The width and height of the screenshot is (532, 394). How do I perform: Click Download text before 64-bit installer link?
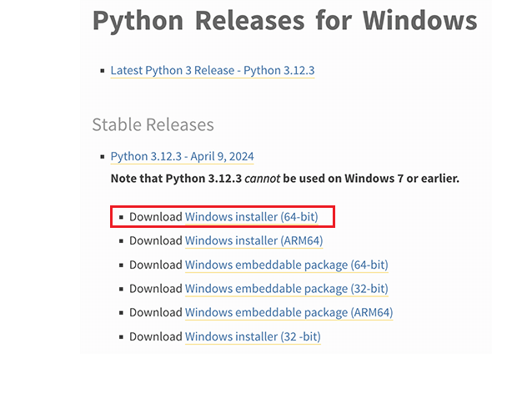(156, 217)
